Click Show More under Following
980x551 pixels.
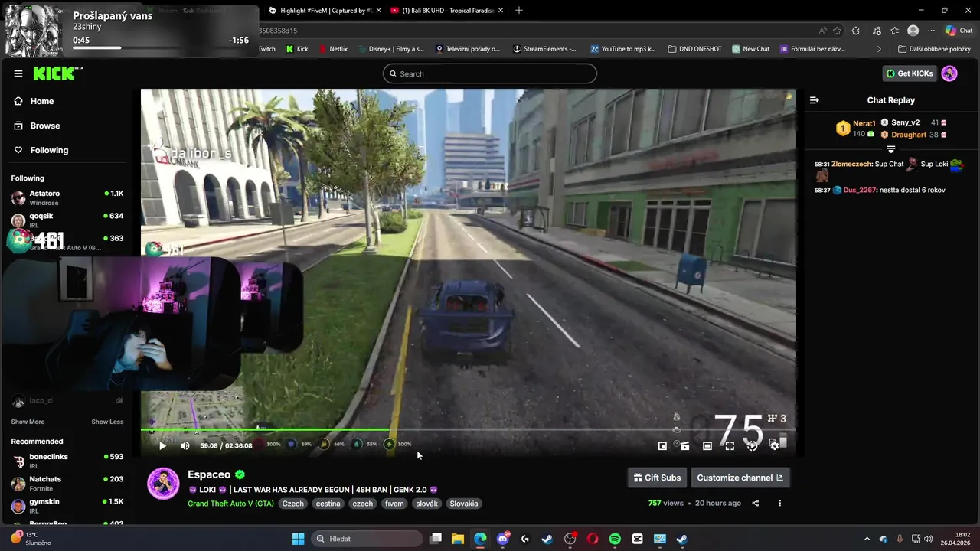[28, 422]
